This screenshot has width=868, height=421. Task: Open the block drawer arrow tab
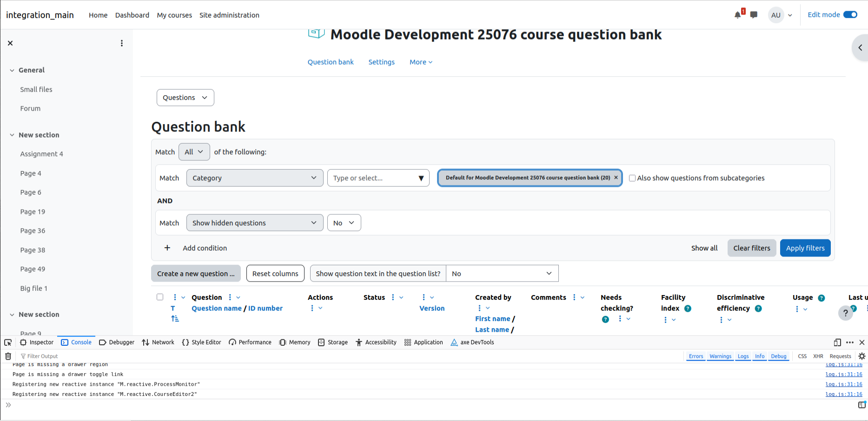pyautogui.click(x=860, y=47)
